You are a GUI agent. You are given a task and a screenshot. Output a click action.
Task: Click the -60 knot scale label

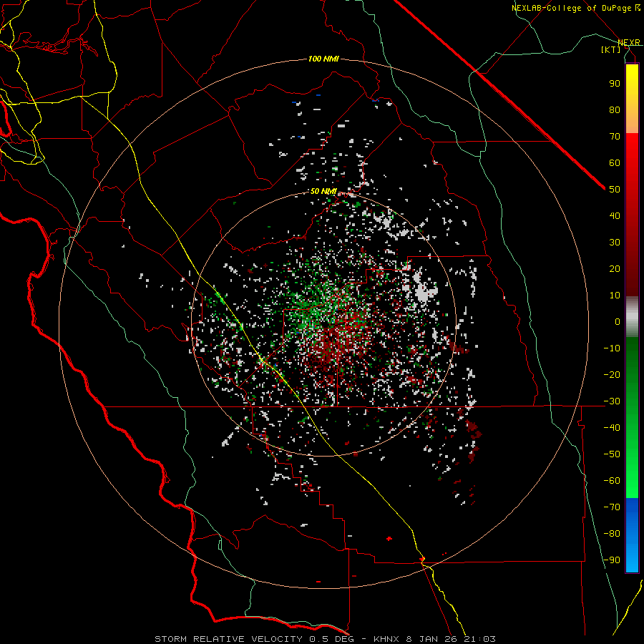612,481
